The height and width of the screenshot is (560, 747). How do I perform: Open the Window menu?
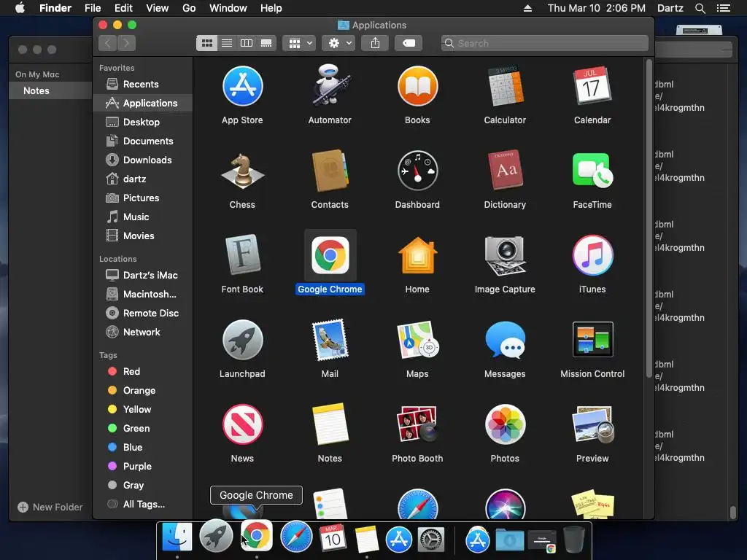pos(228,8)
